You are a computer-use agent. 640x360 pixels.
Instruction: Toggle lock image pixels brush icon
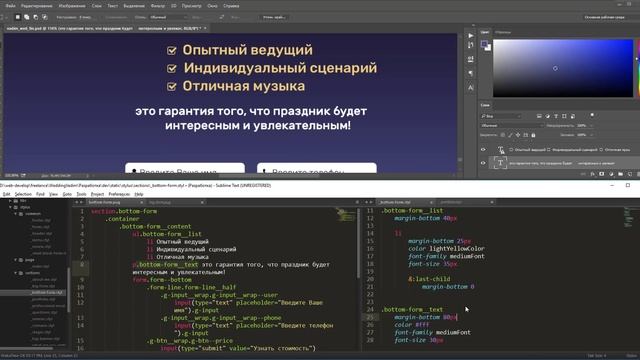click(x=510, y=135)
